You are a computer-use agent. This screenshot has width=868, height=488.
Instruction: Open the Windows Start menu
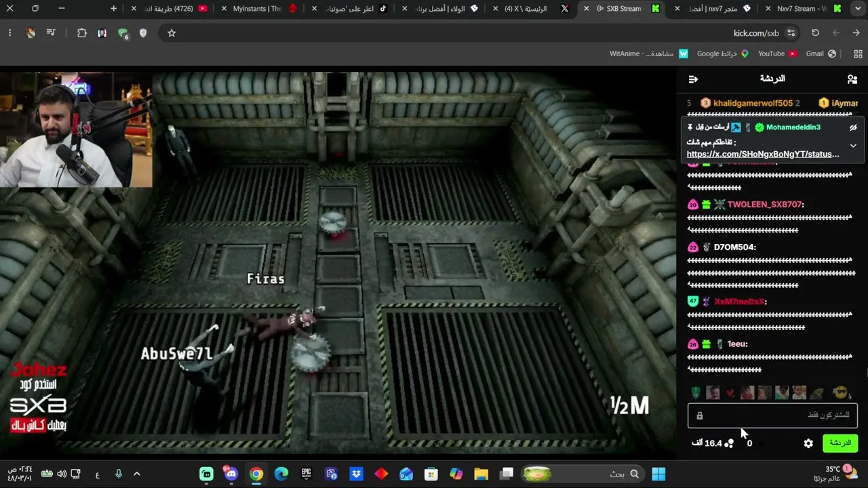tap(658, 474)
